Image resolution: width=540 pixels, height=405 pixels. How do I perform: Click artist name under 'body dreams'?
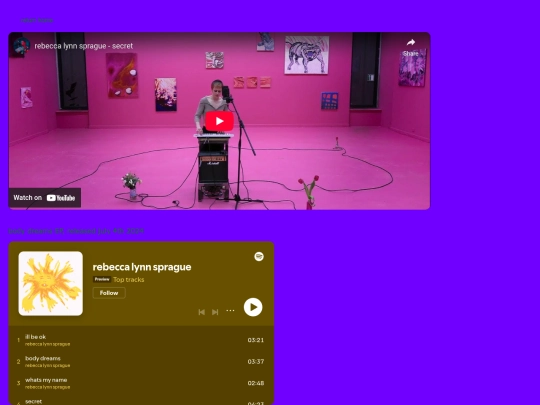click(x=48, y=365)
